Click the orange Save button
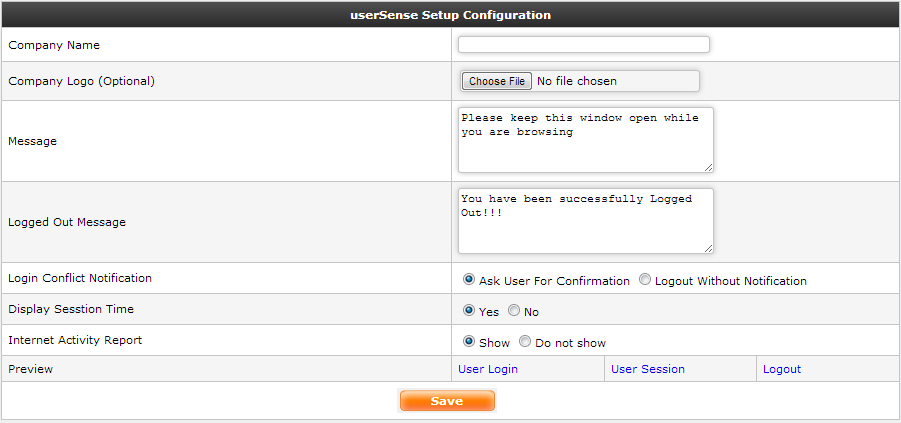 tap(447, 401)
